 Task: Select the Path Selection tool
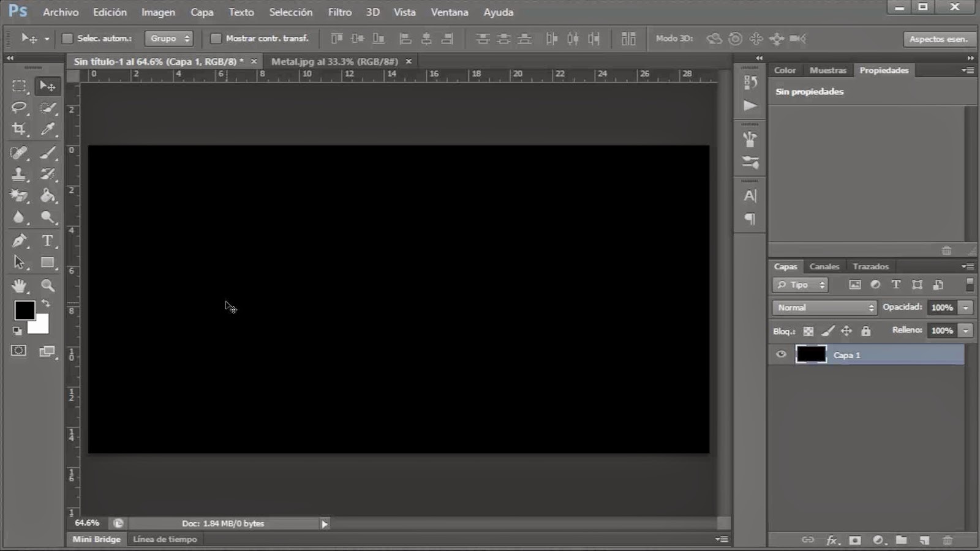(x=19, y=262)
